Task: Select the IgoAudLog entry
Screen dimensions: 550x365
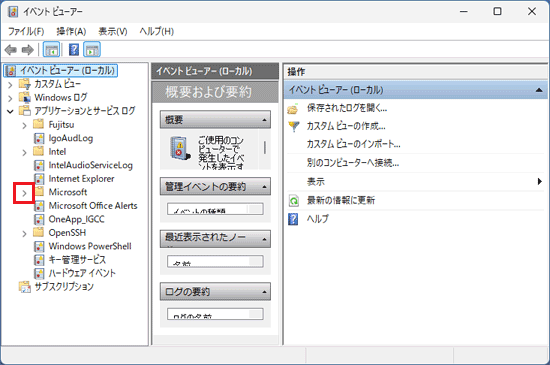Action: pos(71,138)
